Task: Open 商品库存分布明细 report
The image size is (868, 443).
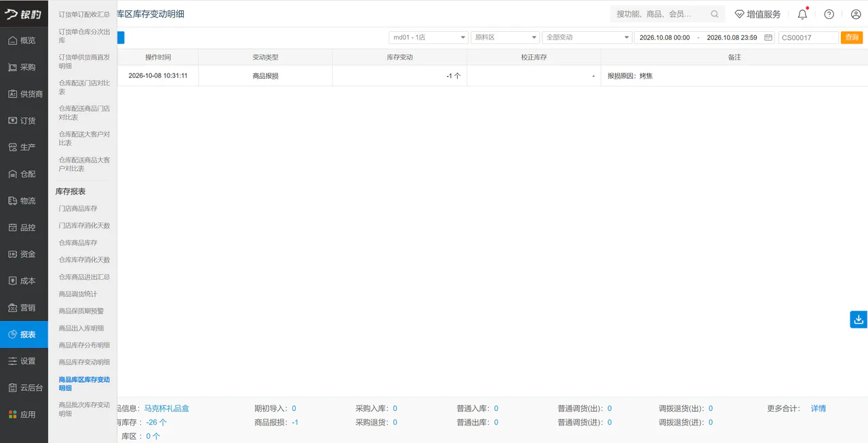Action: [84, 345]
